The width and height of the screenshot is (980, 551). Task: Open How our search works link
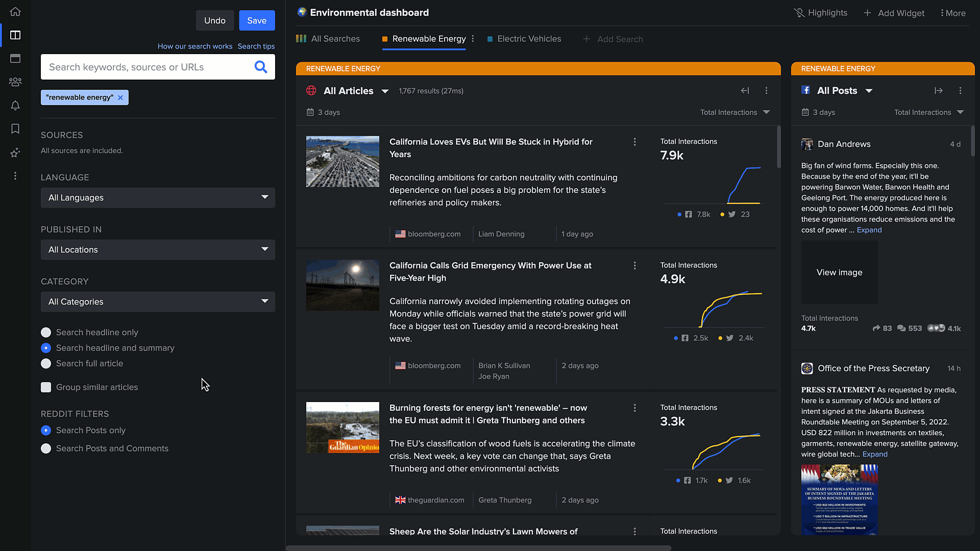(195, 46)
